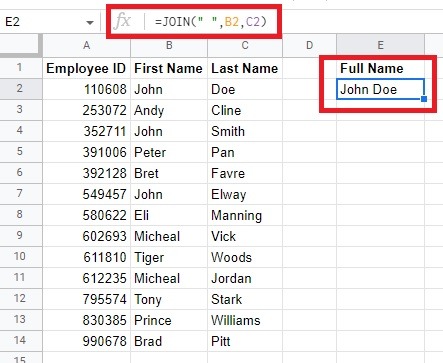The height and width of the screenshot is (363, 443).
Task: Select column E header
Action: tap(380, 45)
